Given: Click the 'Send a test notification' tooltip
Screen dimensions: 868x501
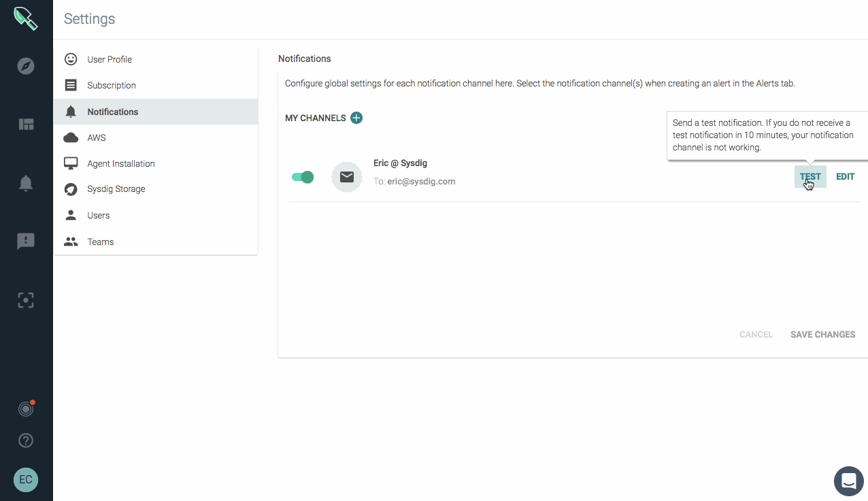Looking at the screenshot, I should click(767, 135).
